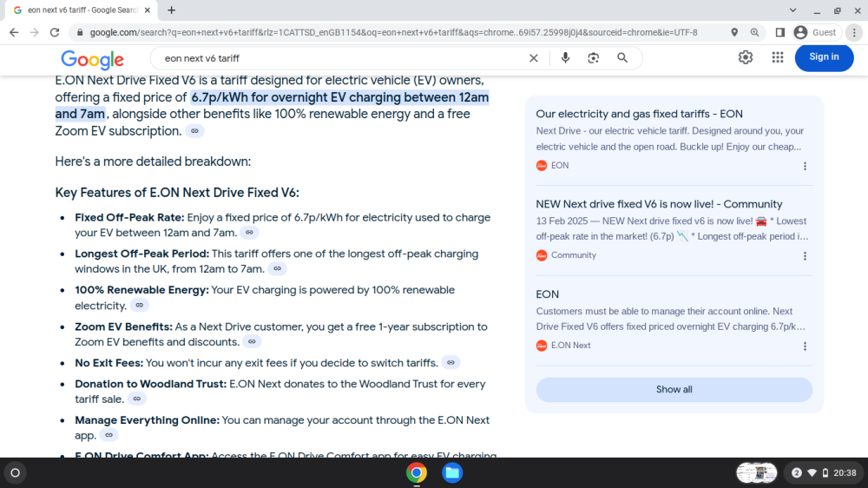Open the screenshot preview thumbnail in shelf
Image resolution: width=868 pixels, height=488 pixels.
click(757, 473)
